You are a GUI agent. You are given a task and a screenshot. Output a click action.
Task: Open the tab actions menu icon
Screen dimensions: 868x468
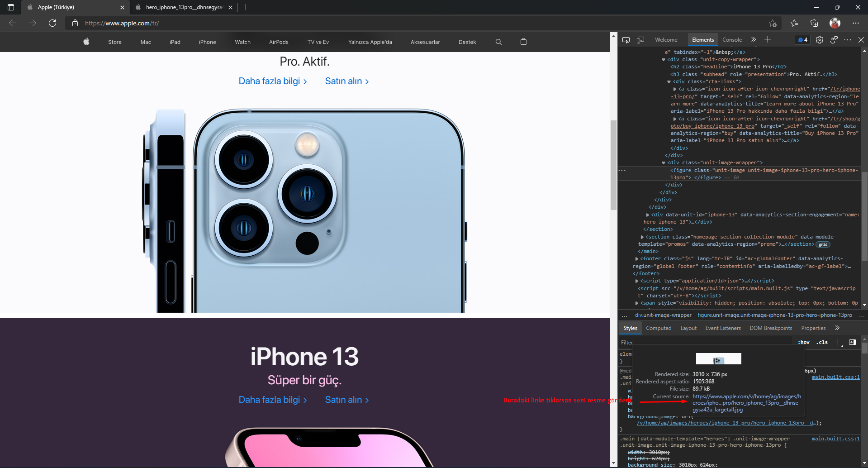11,7
